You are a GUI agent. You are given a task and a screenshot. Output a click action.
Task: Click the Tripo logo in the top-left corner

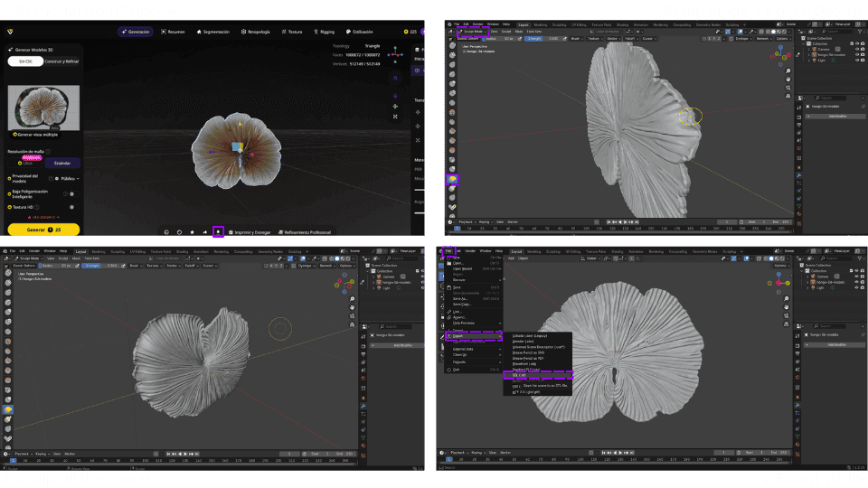(9, 31)
